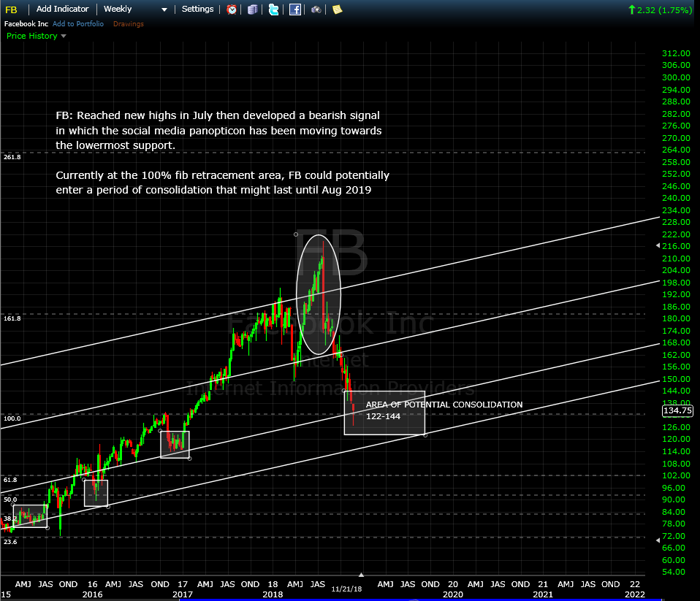Click the 61.8 Fibonacci level label
This screenshot has width=700, height=601.
click(10, 480)
